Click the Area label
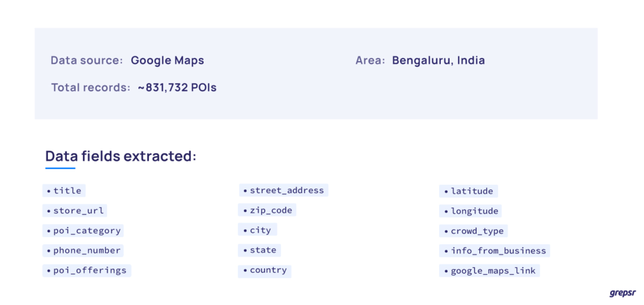Screen dimensions: 644x305 point(370,61)
